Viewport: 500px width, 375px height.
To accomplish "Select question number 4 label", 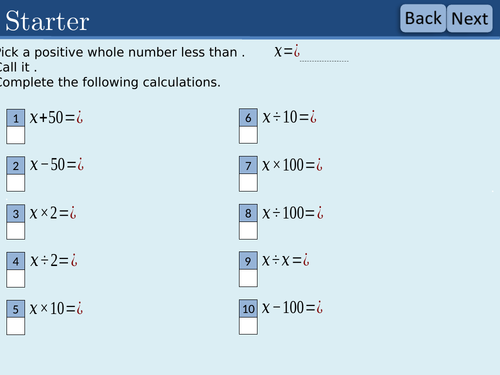I will (16, 261).
